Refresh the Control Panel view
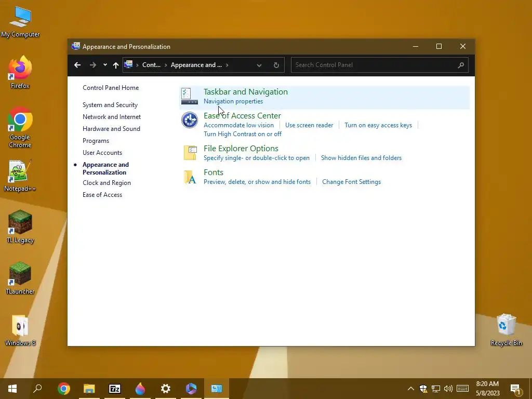 [276, 65]
